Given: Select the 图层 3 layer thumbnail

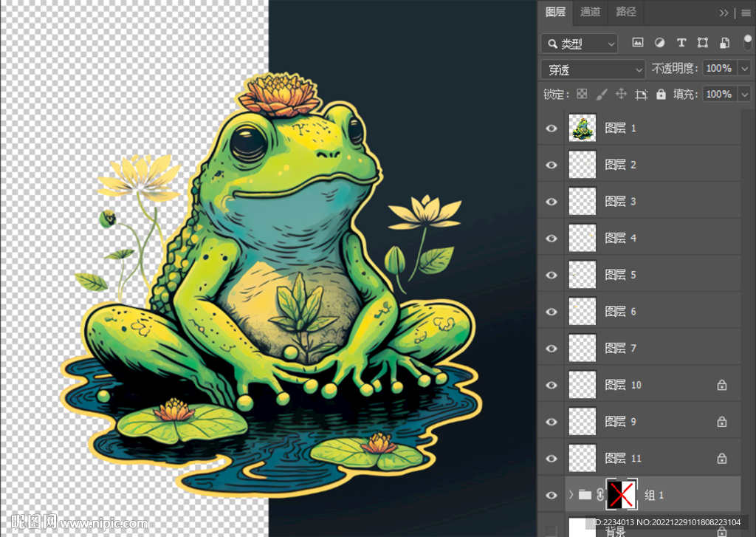Looking at the screenshot, I should point(583,202).
